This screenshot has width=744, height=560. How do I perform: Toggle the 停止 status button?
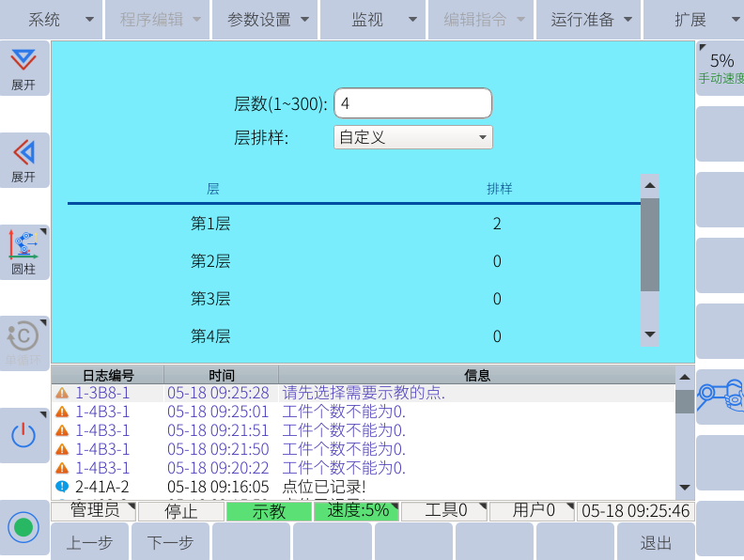click(180, 511)
